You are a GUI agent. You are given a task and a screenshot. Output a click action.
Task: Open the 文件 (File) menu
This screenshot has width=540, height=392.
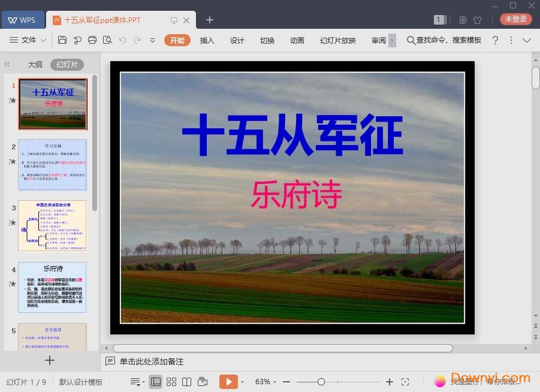coord(28,41)
